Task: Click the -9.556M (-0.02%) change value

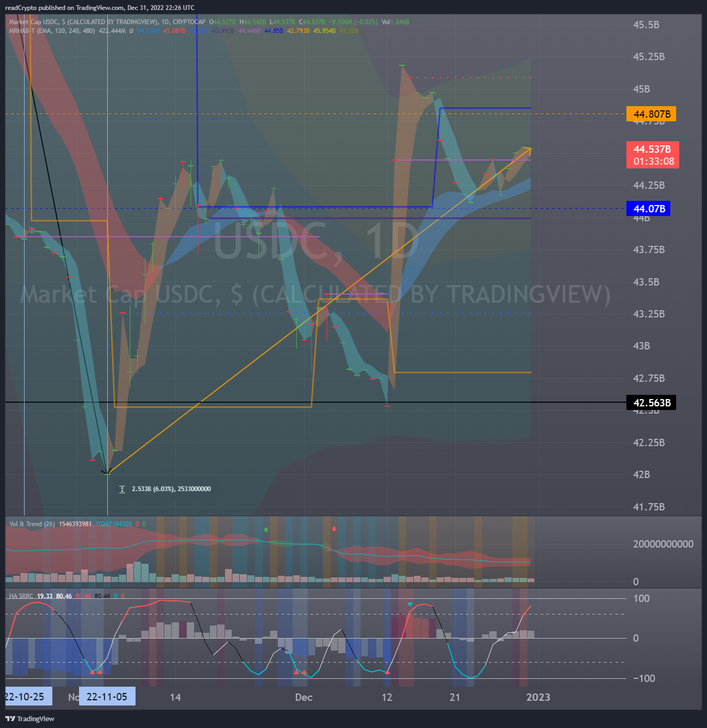Action: point(353,22)
